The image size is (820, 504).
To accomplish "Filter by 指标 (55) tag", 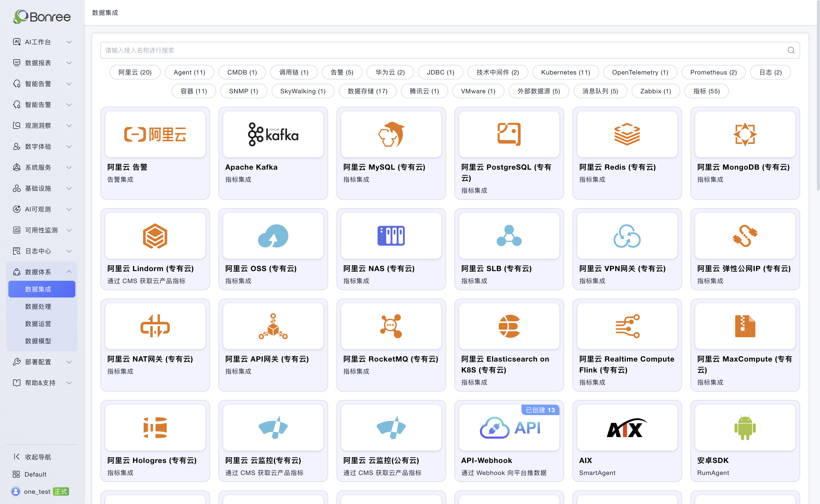I will click(x=706, y=91).
